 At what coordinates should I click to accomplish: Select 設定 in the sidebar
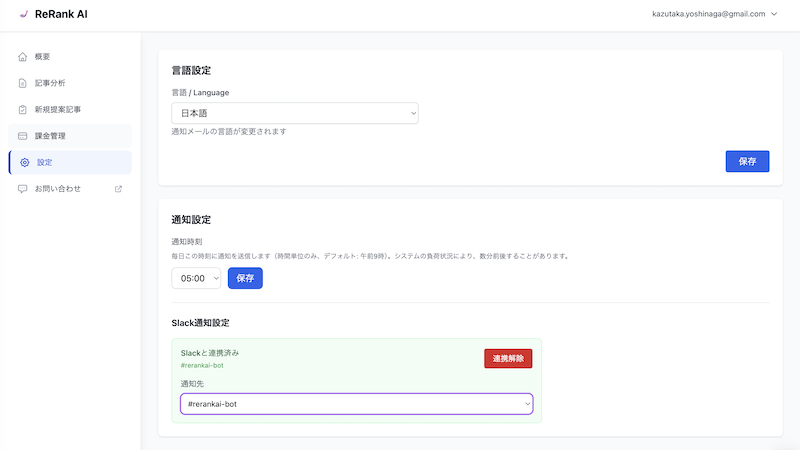click(x=70, y=163)
